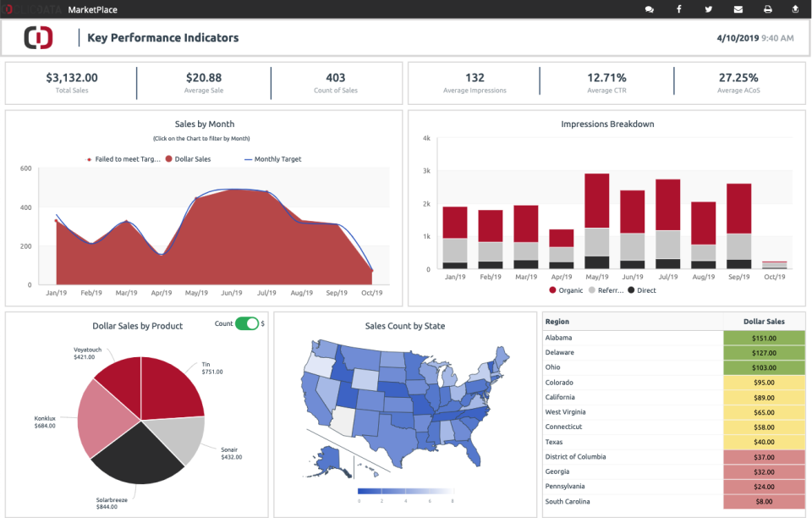Toggle Direct legend entry
The height and width of the screenshot is (518, 812).
[x=642, y=290]
